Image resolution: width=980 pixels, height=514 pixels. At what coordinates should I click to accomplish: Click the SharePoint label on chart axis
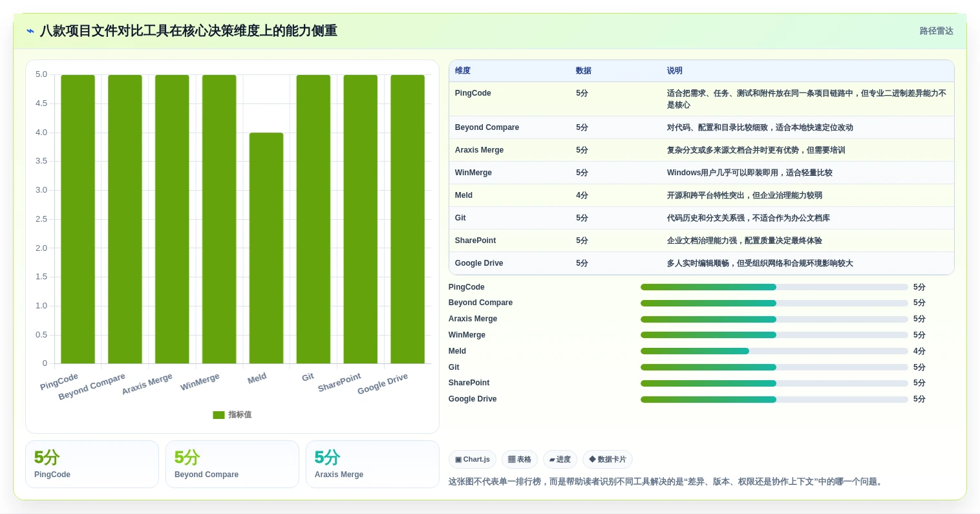pos(339,383)
